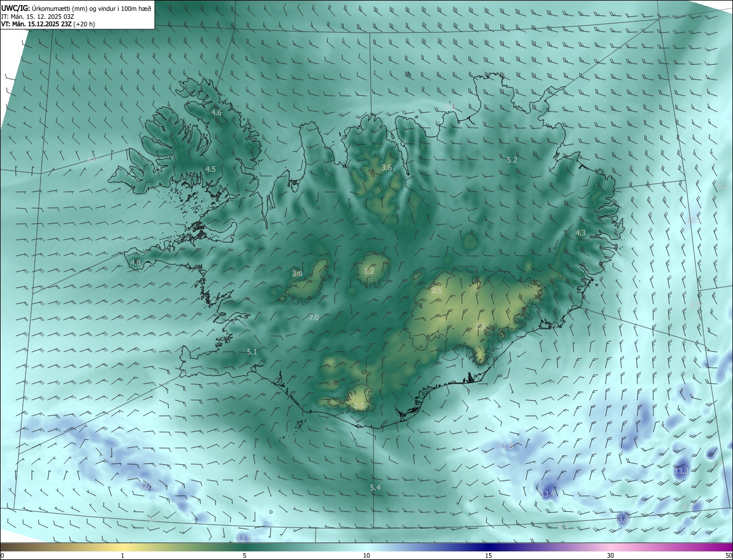Viewport: 733px width, 560px height.
Task: Click the 4.6 precipitation value
Action: (x=216, y=113)
